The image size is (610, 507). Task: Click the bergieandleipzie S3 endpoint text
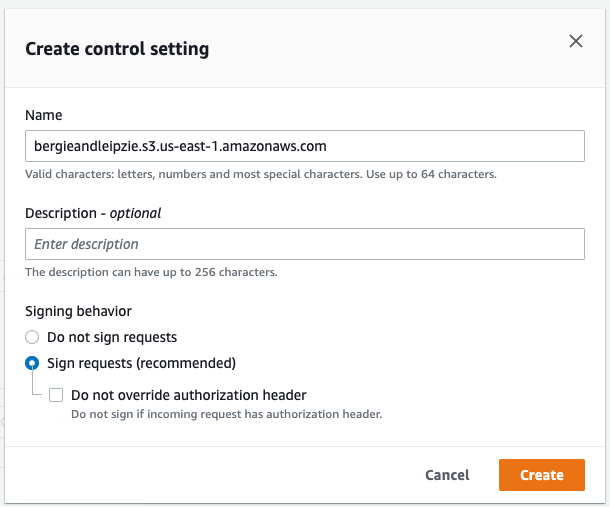[x=180, y=146]
